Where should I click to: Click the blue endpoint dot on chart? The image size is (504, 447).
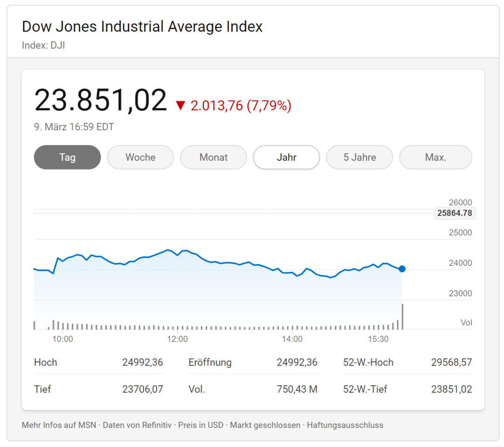coord(402,269)
